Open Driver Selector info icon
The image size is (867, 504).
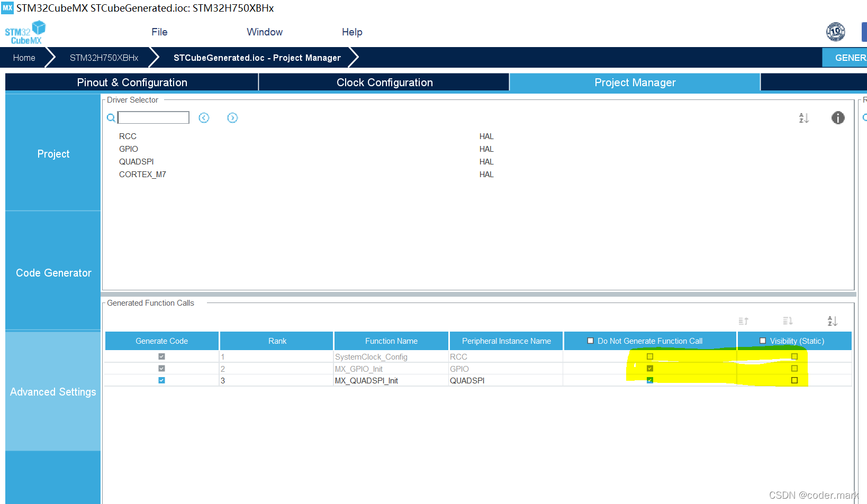pos(838,117)
